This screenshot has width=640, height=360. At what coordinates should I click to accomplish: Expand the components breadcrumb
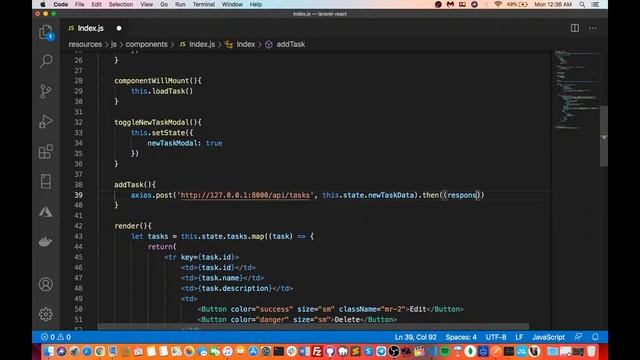[x=147, y=44]
